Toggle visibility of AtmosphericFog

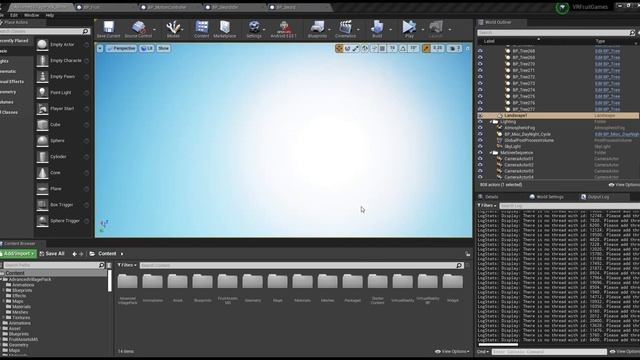pyautogui.click(x=480, y=128)
